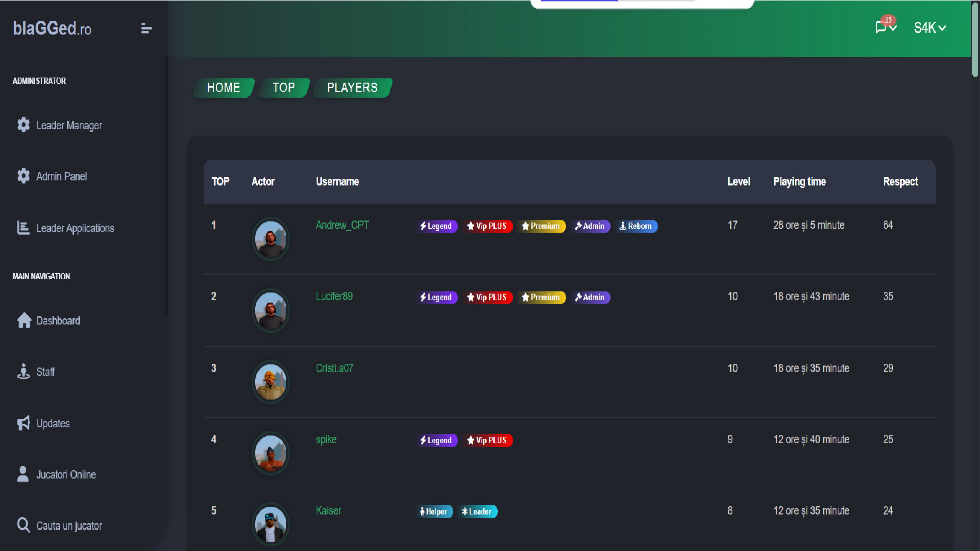Click the Cristi.a07 avatar thumbnail
The image size is (980, 551).
270,381
